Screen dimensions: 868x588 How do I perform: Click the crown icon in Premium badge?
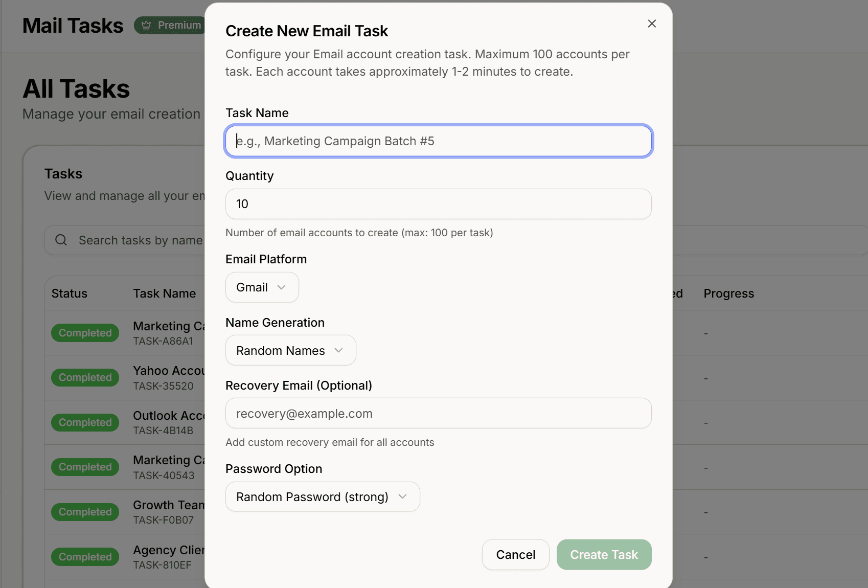146,25
